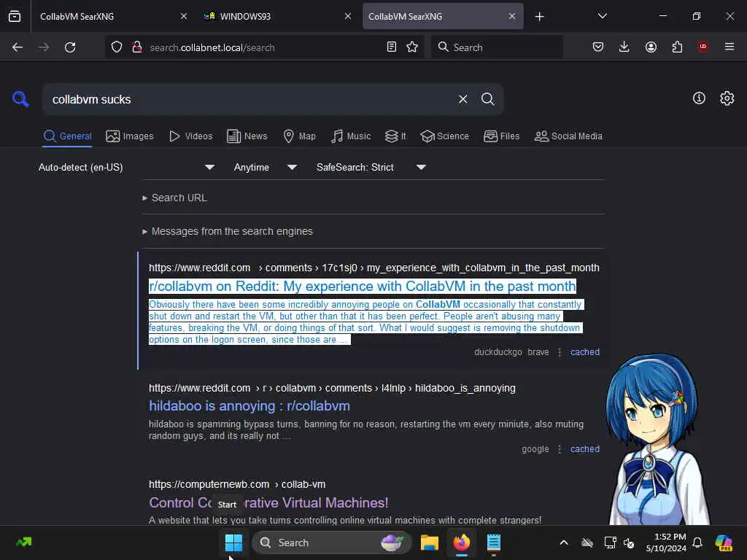This screenshot has height=560, width=747.
Task: Open the widgets icon on taskbar left
Action: tap(23, 542)
